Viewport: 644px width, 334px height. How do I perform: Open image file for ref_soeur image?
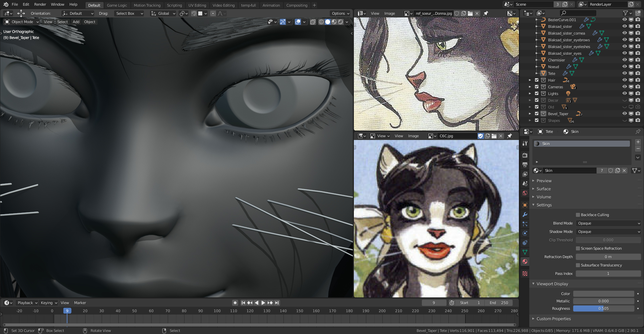470,13
